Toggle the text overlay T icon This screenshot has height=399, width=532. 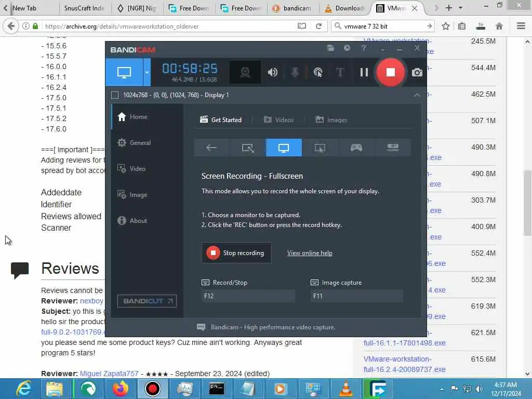coord(340,72)
